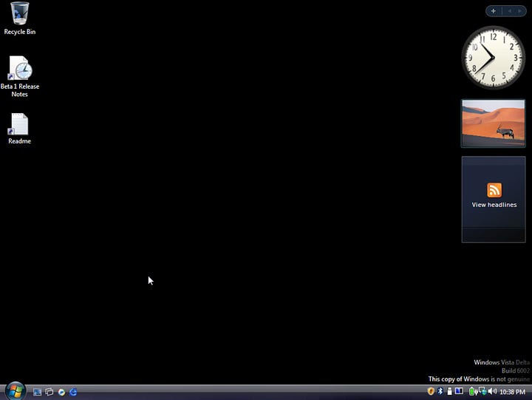Click Show Desktop in Quick Launch
The width and height of the screenshot is (532, 400).
pos(38,392)
